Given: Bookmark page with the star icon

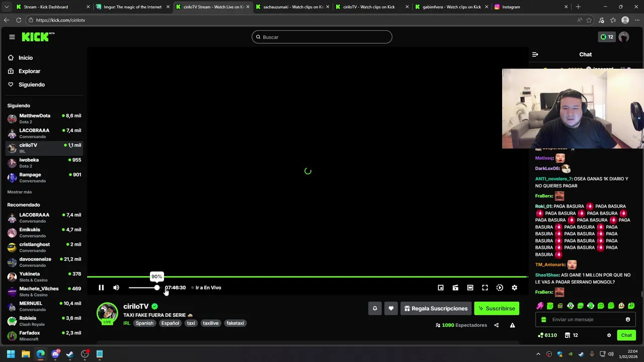Looking at the screenshot, I should pyautogui.click(x=589, y=20).
